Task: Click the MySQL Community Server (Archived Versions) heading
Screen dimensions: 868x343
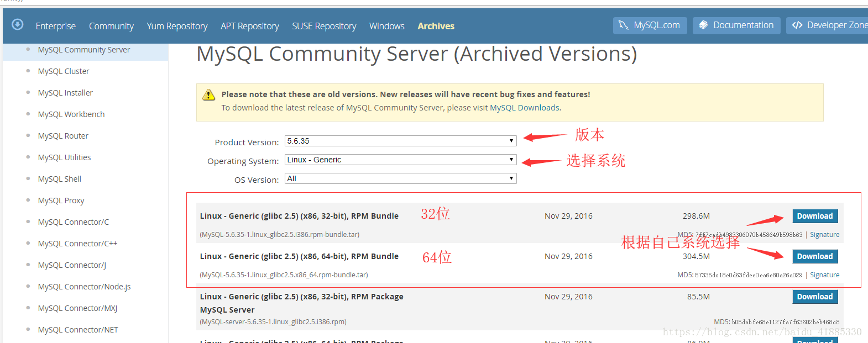Action: [x=417, y=54]
